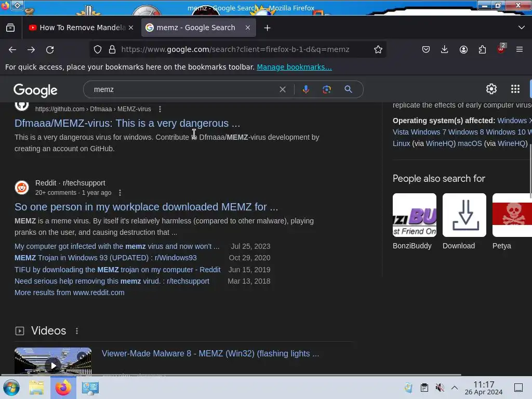532x399 pixels.
Task: Open Reddit workplace downloaded MEMZ result
Action: point(146,207)
